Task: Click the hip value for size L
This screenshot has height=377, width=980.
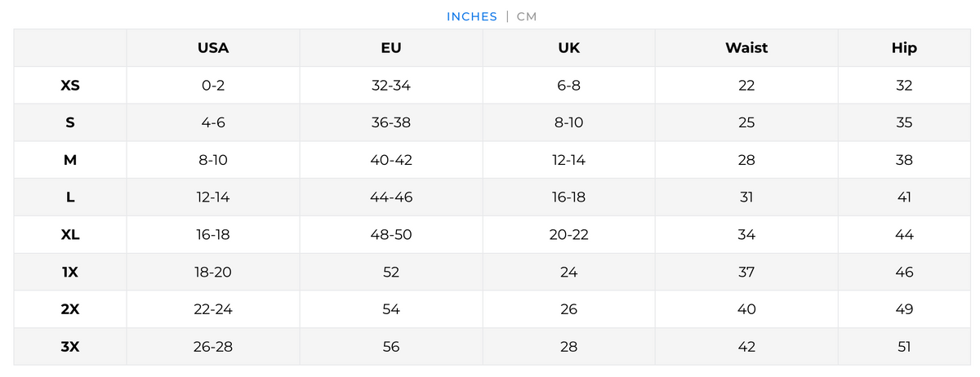Action: point(904,197)
